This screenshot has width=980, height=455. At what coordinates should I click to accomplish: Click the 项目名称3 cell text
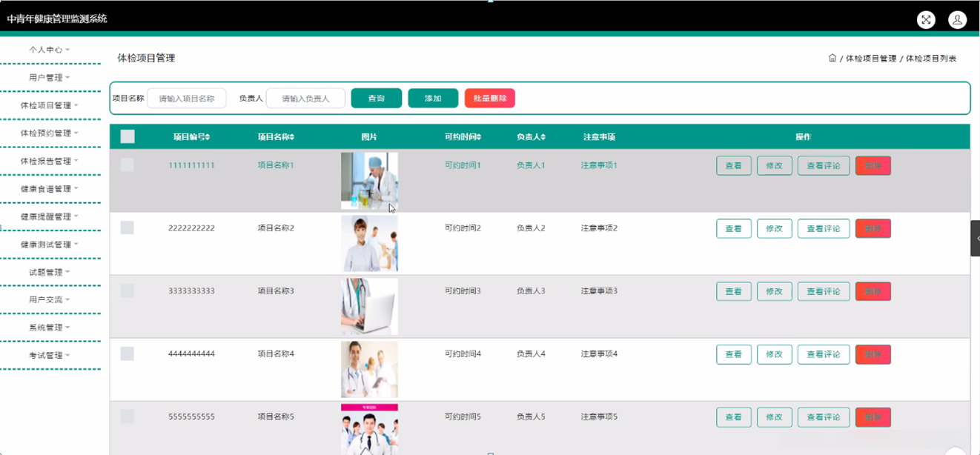click(x=276, y=291)
